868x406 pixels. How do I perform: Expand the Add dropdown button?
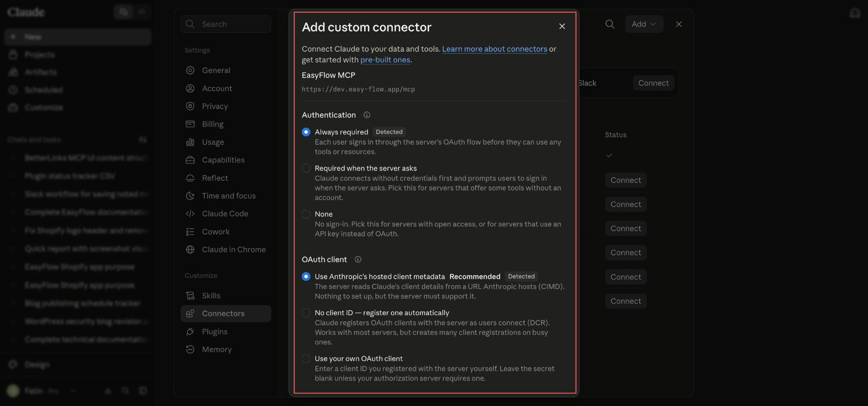coord(644,24)
